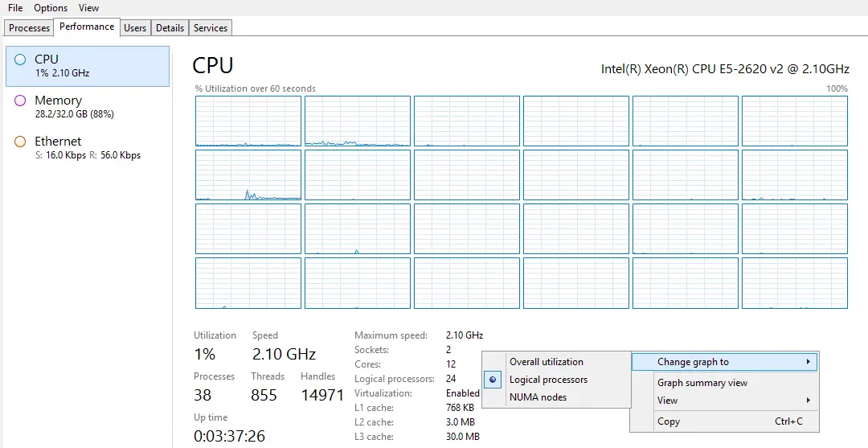868x448 pixels.
Task: Click the Utilization value 1%
Action: 204,354
